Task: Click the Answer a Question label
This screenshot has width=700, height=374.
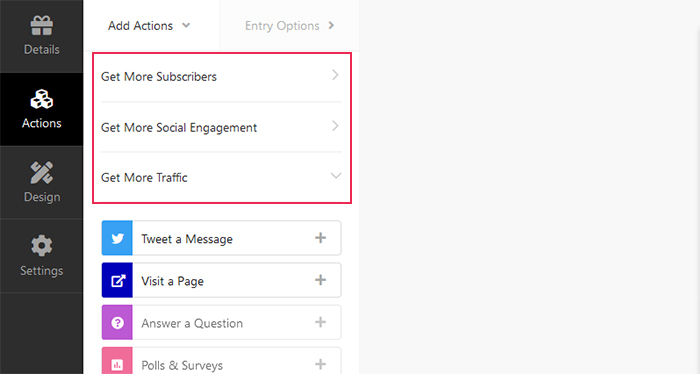Action: [x=192, y=323]
